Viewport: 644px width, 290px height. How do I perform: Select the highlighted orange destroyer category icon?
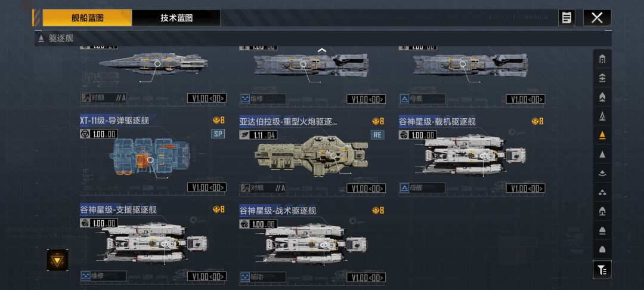(602, 135)
